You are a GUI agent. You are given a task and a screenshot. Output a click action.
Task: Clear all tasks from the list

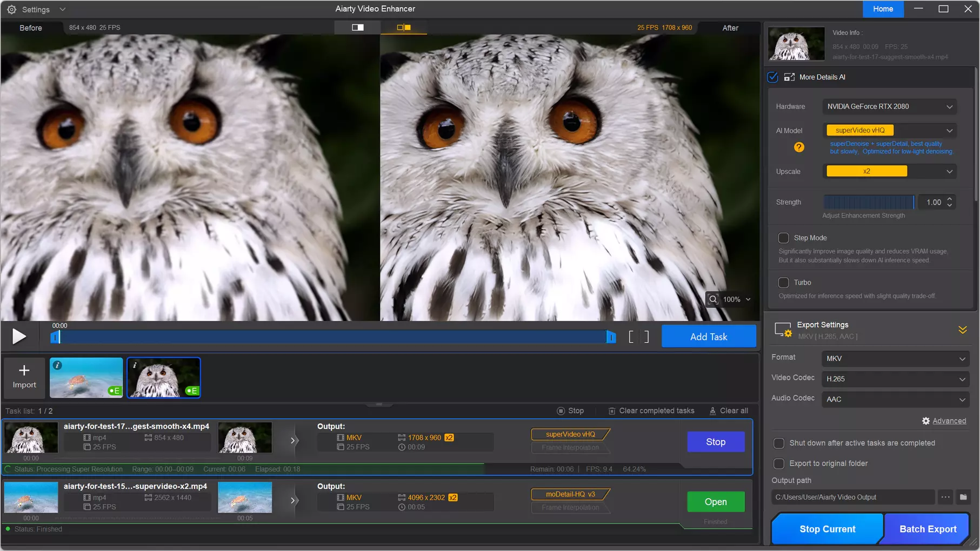tap(729, 411)
